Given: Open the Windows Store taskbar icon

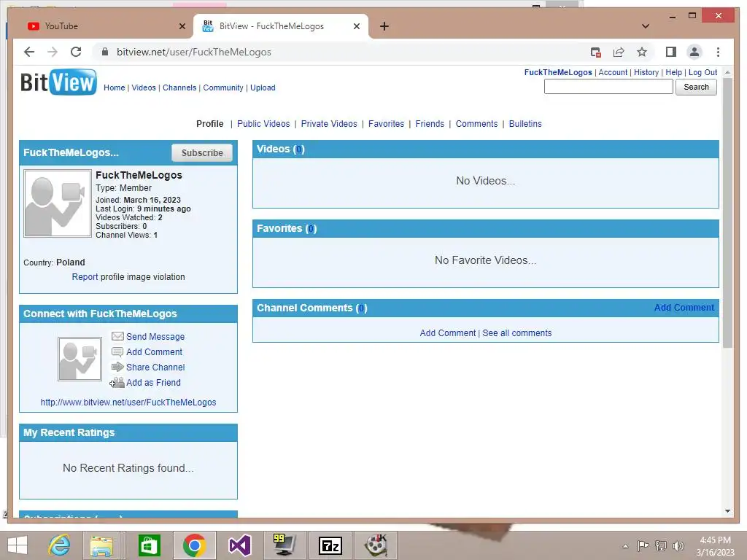Looking at the screenshot, I should coord(149,545).
